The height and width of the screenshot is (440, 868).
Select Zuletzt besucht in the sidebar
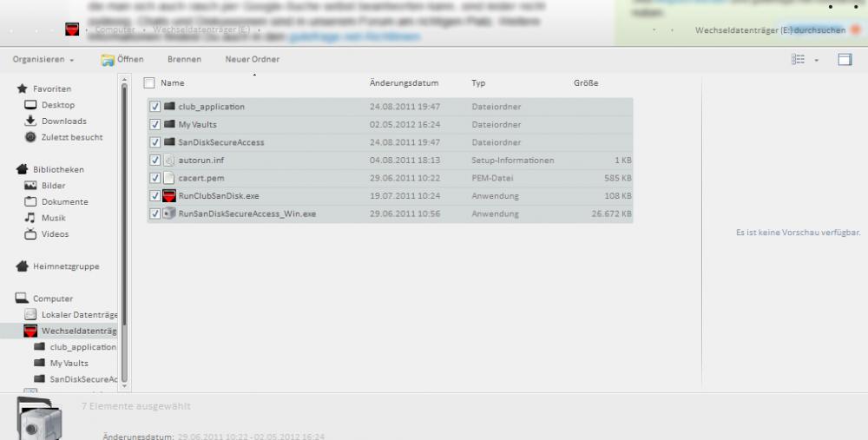71,137
